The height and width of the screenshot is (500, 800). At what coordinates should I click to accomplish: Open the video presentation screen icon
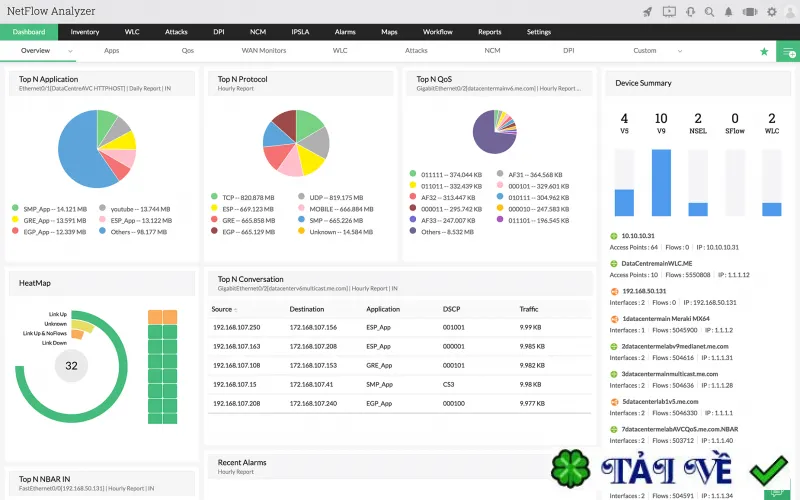tap(669, 12)
